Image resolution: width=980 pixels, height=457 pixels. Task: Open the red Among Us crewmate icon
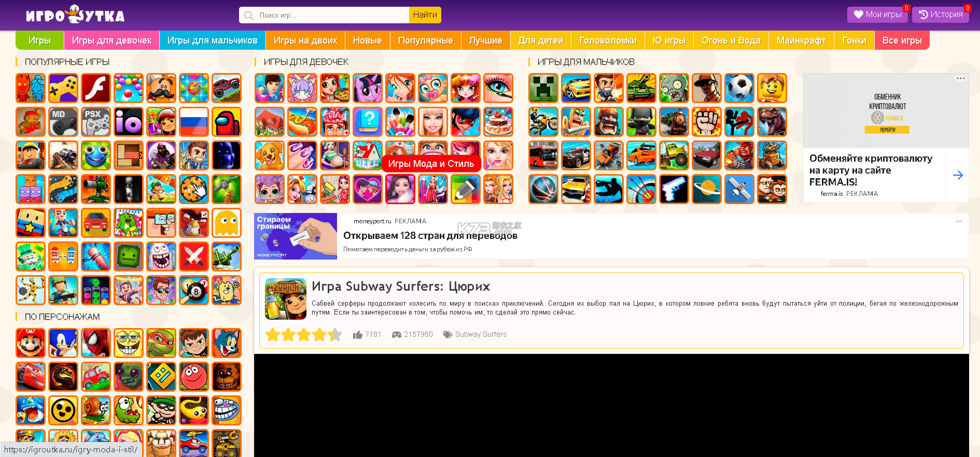pos(227,122)
